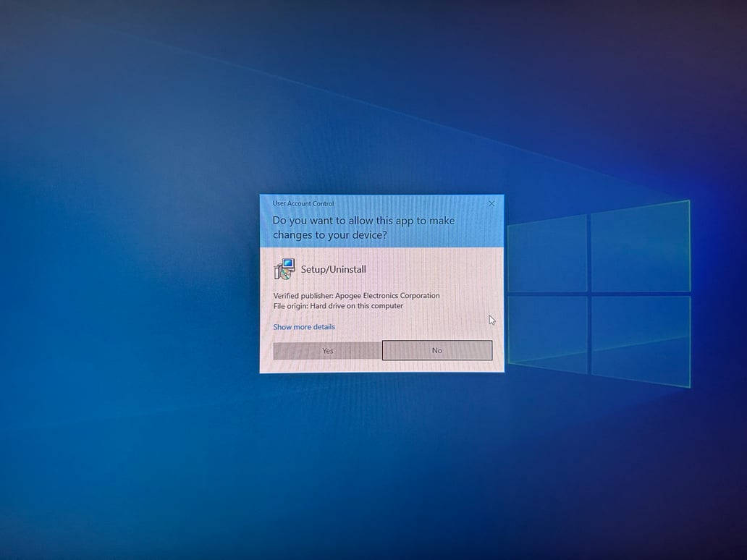Allow the app by clicking Yes
Viewport: 747px width, 560px height.
pyautogui.click(x=327, y=350)
